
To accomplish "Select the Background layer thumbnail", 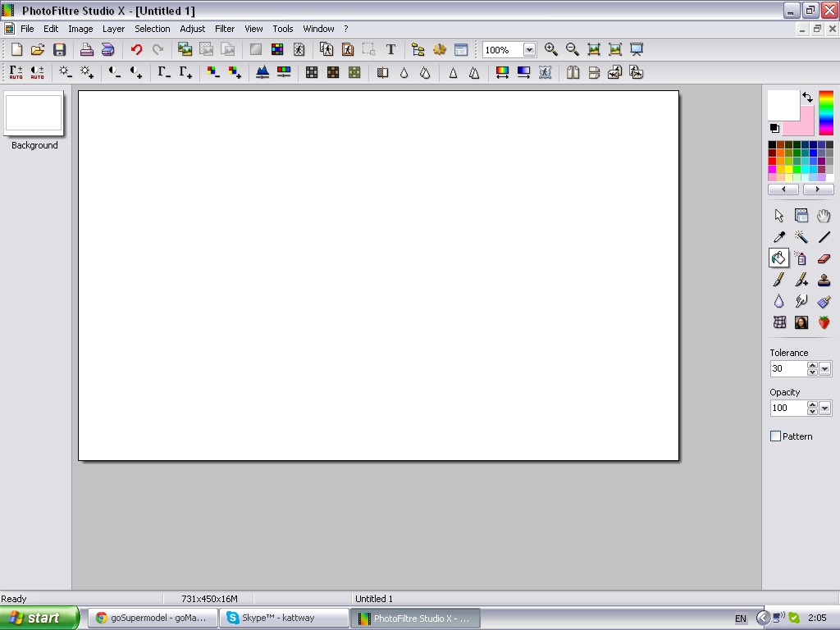I will (34, 112).
